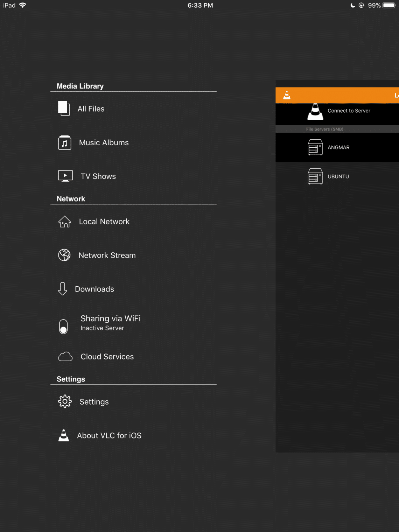Tap the Music Albums note icon
The width and height of the screenshot is (399, 532).
(64, 142)
